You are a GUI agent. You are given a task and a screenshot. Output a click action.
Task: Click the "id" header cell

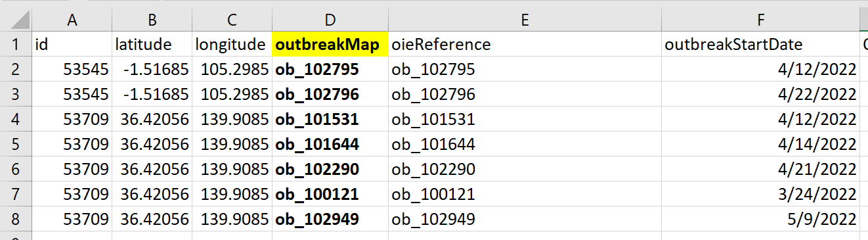pos(72,44)
